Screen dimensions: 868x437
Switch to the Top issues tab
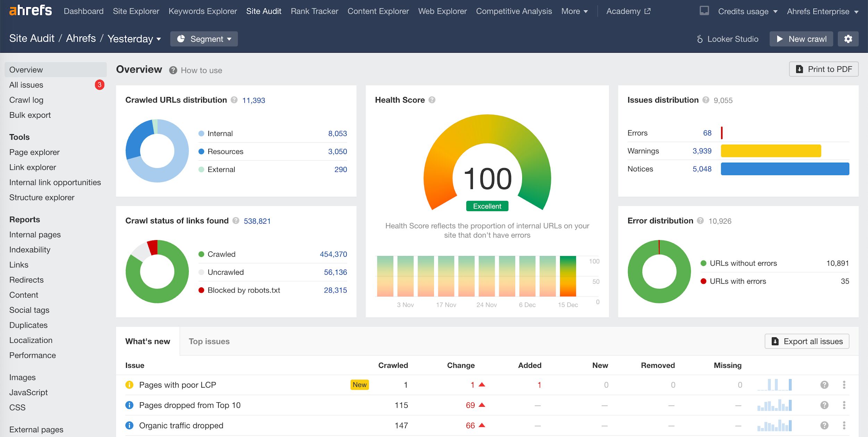(209, 341)
